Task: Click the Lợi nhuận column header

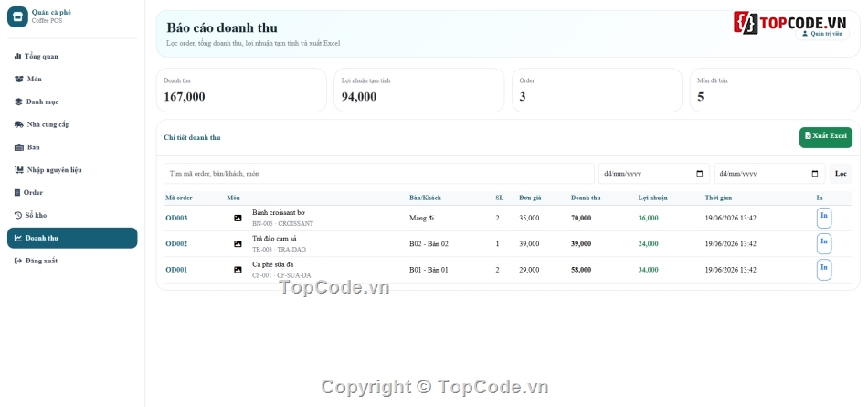Action: (653, 198)
